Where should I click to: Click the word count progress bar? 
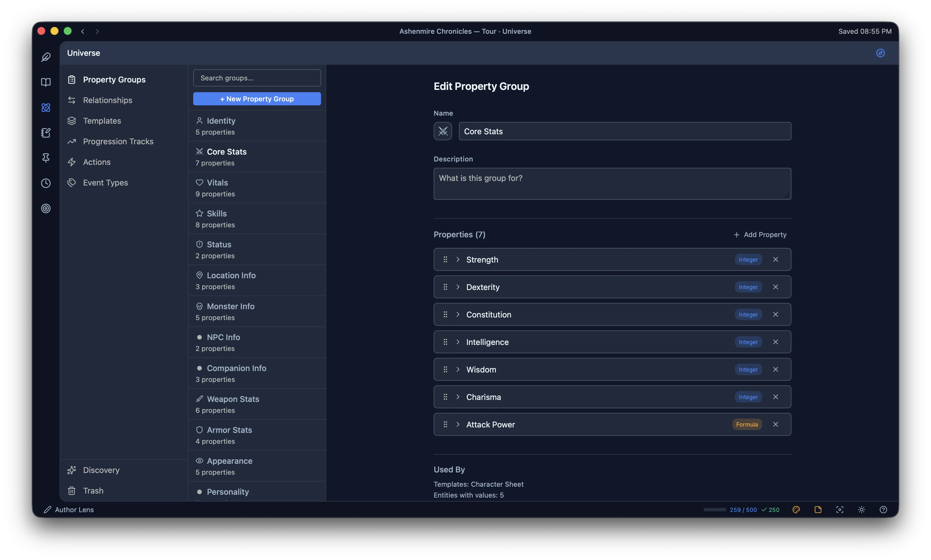coord(714,509)
